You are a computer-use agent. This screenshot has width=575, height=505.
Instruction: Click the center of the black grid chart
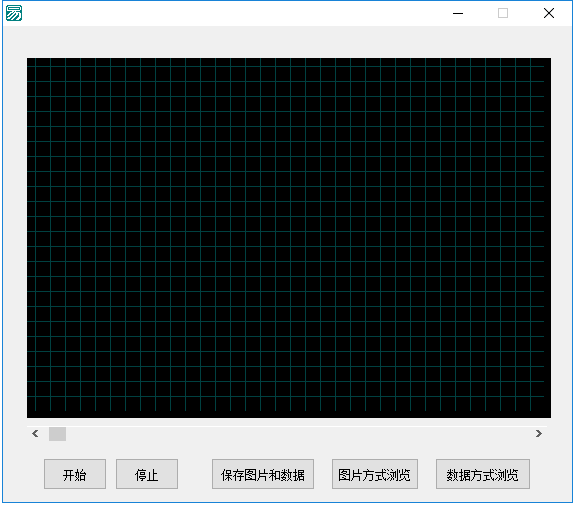click(289, 238)
